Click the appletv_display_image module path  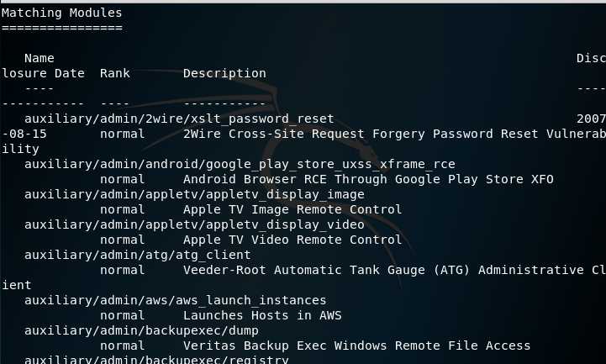coord(194,195)
